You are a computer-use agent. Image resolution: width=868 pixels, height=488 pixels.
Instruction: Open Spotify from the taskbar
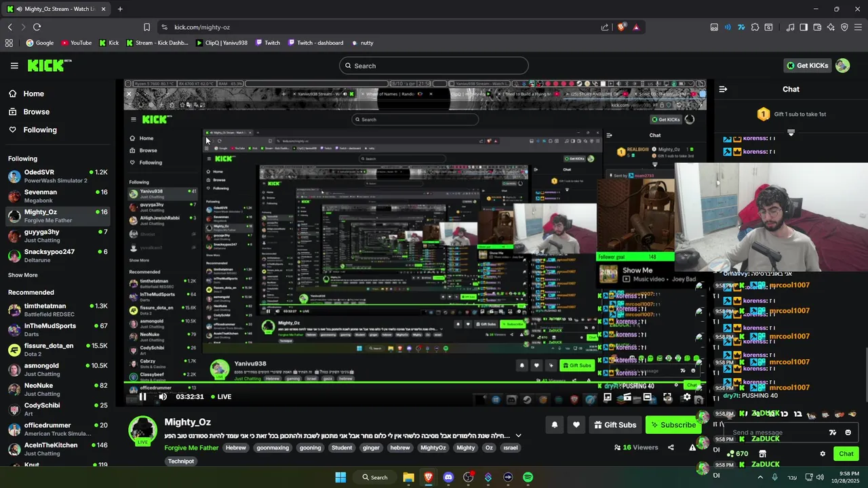[528, 477]
